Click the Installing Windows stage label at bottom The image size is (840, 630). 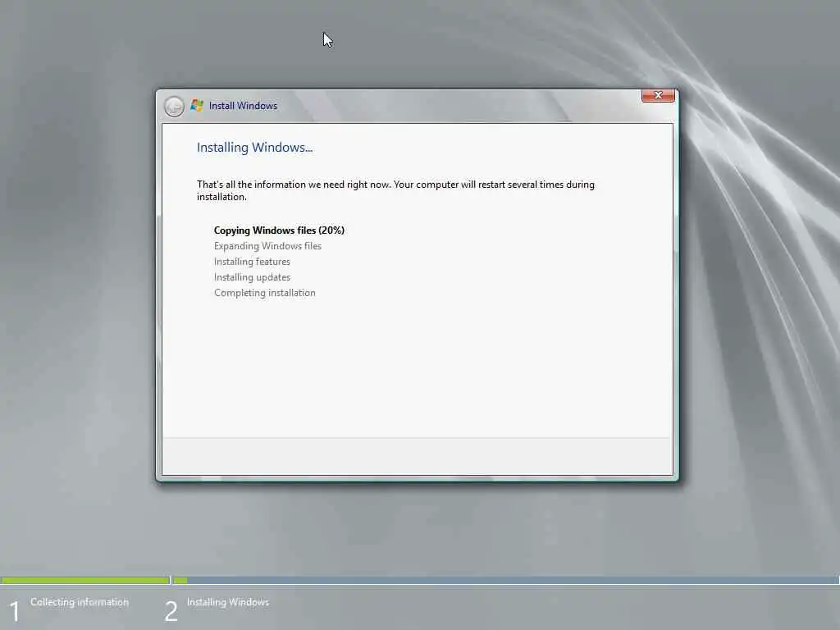coord(228,602)
